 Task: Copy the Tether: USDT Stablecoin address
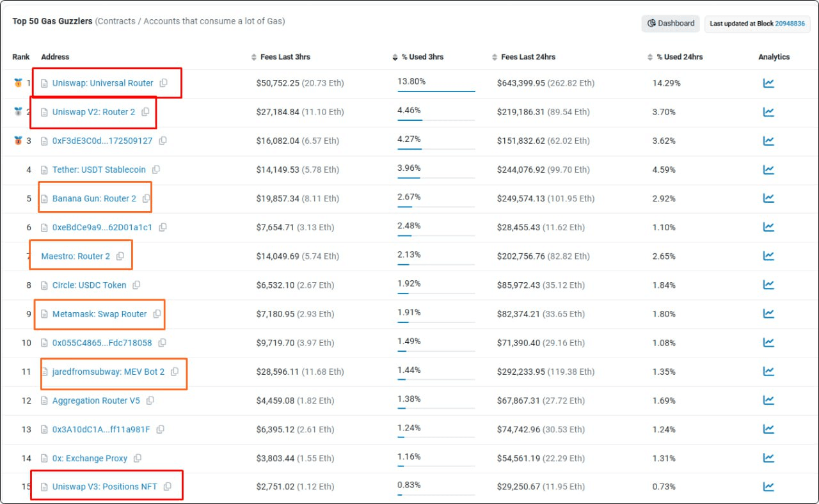point(155,169)
